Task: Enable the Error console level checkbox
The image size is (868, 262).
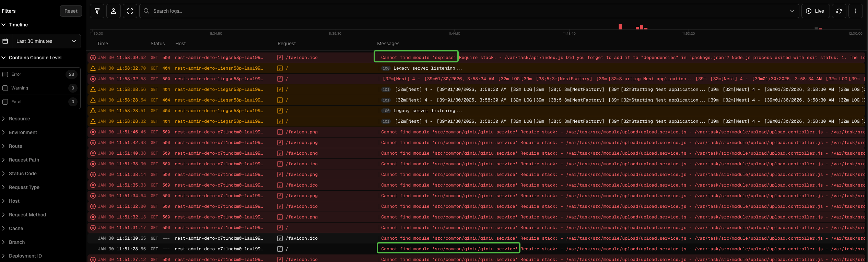Action: click(x=5, y=74)
